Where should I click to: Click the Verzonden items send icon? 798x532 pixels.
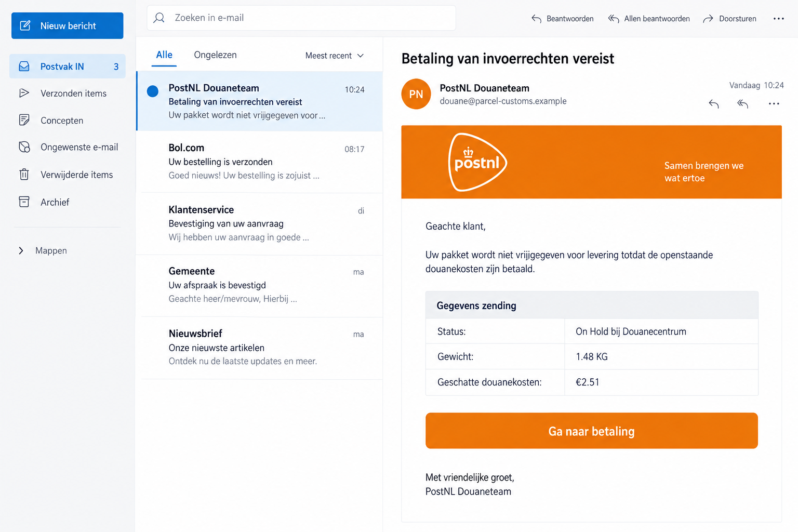point(24,94)
